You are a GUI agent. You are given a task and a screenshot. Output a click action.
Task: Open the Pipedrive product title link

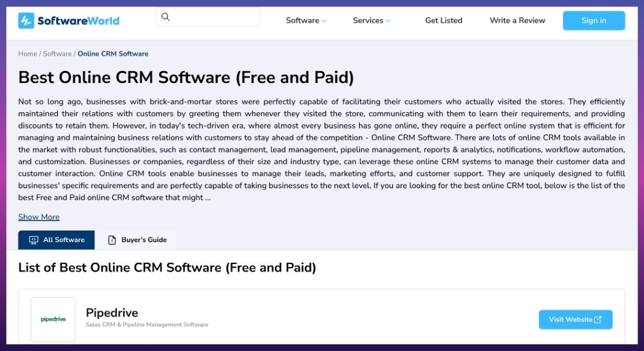(x=112, y=312)
